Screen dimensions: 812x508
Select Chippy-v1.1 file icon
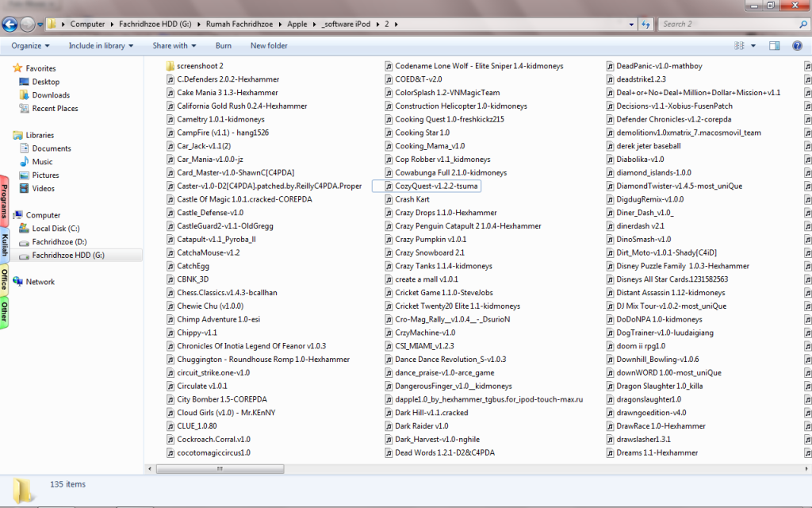pyautogui.click(x=170, y=333)
